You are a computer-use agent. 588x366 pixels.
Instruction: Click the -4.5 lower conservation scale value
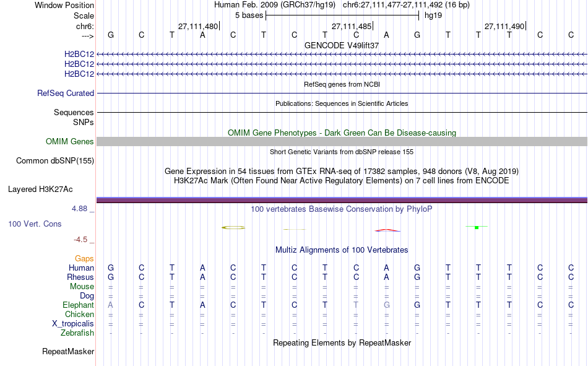(80, 240)
